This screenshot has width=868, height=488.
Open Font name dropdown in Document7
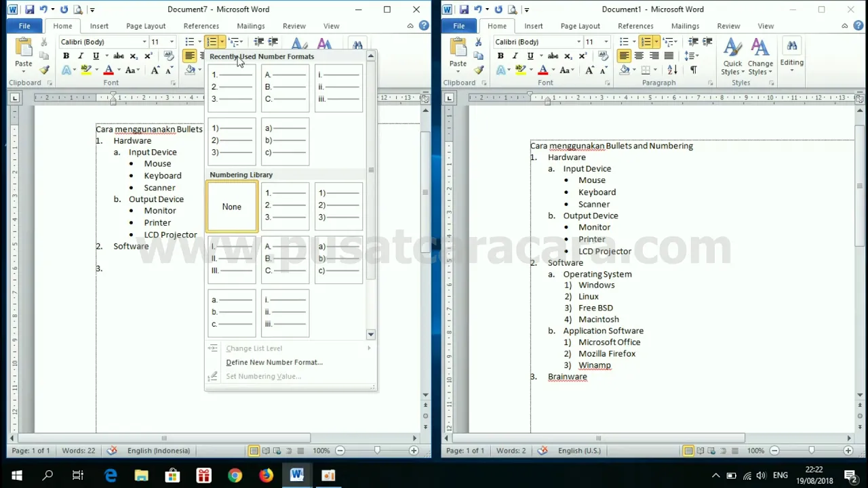tap(144, 42)
